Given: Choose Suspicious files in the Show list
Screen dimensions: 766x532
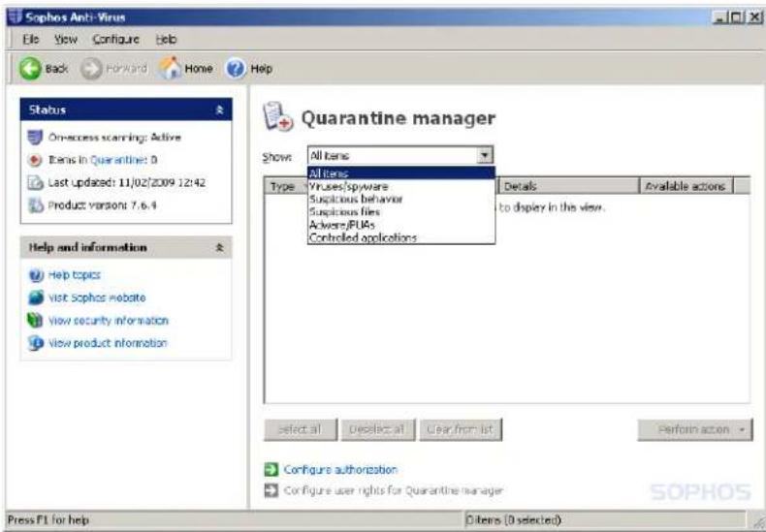Looking at the screenshot, I should (x=401, y=212).
